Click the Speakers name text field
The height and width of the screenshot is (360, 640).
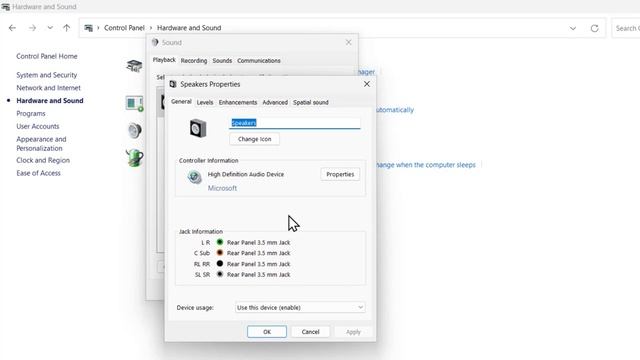click(x=295, y=123)
